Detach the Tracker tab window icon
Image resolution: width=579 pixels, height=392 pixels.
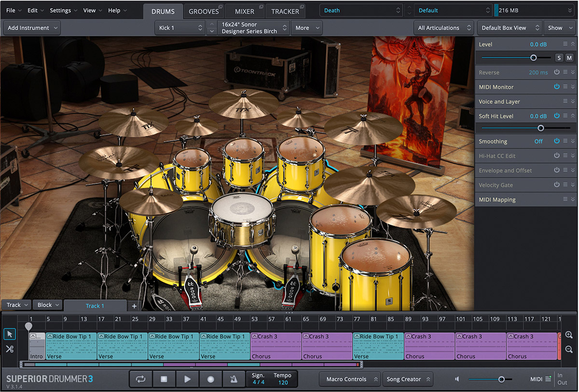click(302, 7)
